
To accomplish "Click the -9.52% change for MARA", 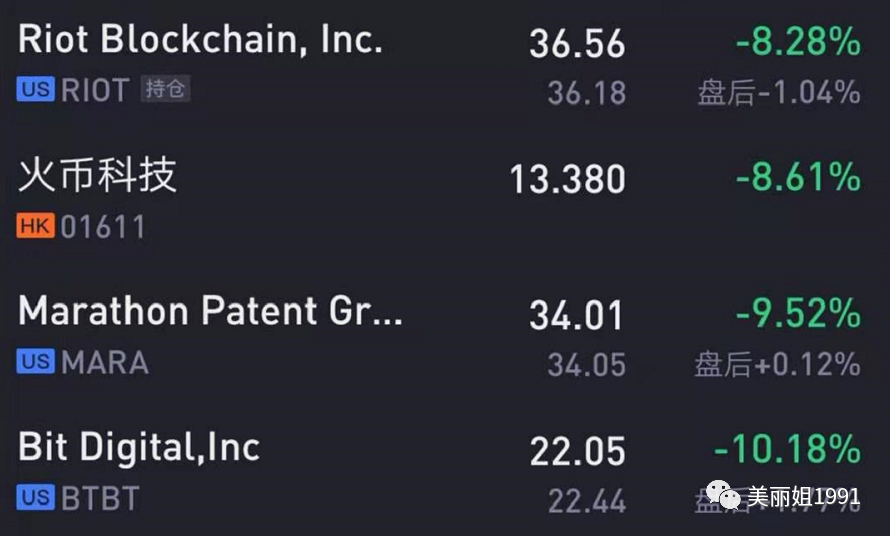I will coord(797,314).
